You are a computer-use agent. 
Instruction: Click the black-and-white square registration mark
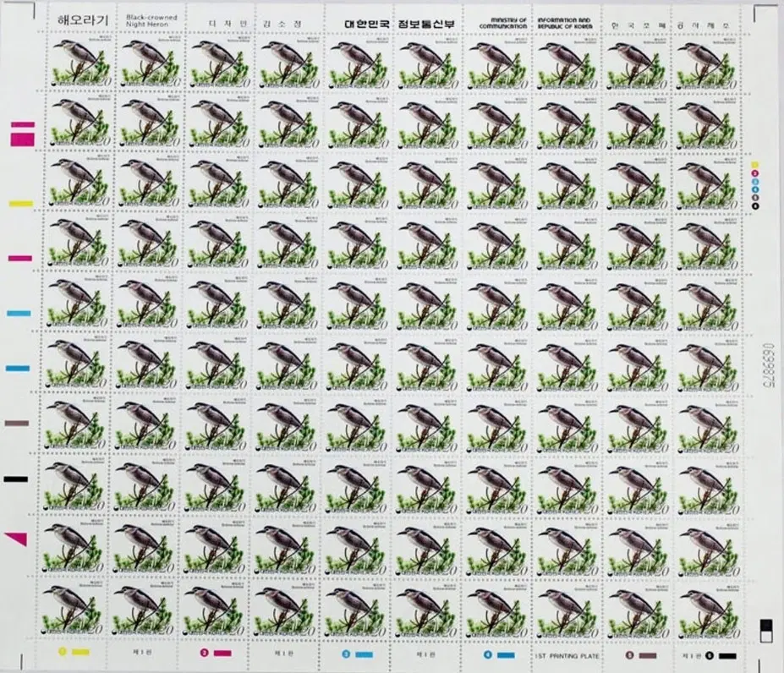click(x=765, y=631)
